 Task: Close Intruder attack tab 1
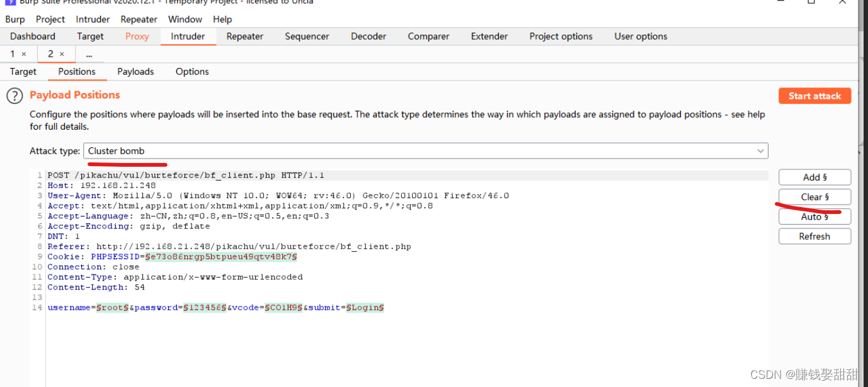point(24,54)
